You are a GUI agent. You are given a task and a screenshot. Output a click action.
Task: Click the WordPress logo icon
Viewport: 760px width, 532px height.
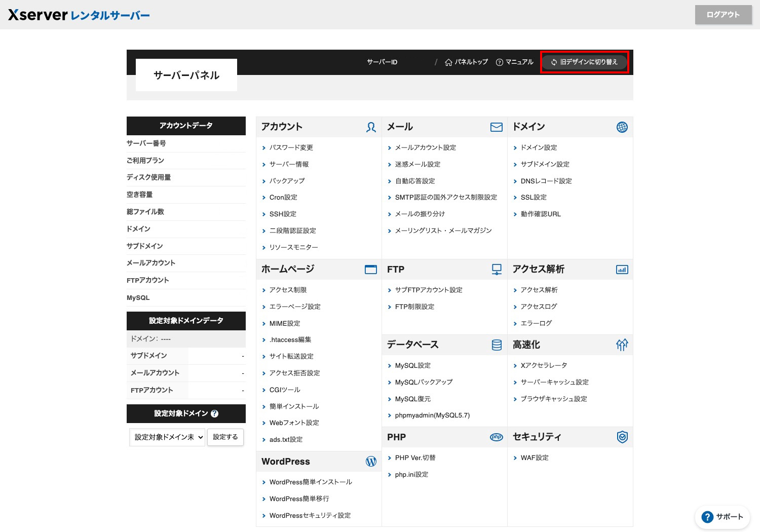pyautogui.click(x=371, y=462)
